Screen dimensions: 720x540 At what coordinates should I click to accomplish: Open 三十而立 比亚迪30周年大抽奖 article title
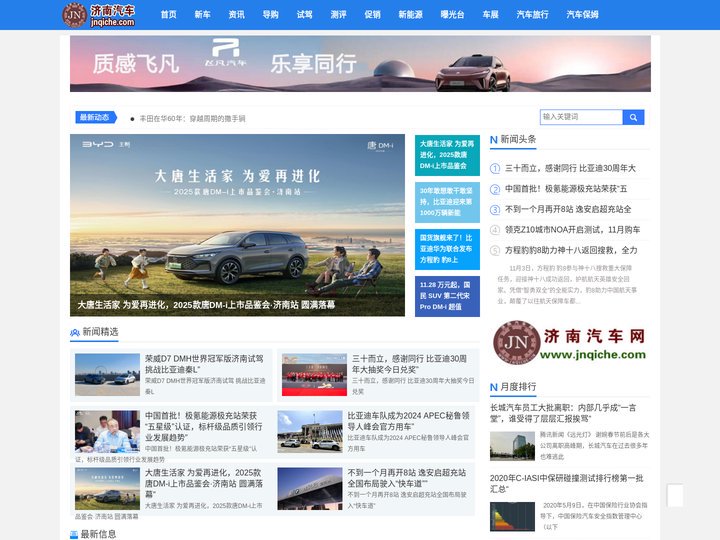[409, 364]
